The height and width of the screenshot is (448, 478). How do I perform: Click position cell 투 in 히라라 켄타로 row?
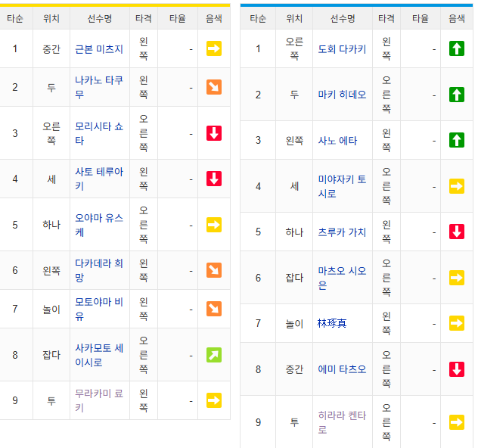294,422
